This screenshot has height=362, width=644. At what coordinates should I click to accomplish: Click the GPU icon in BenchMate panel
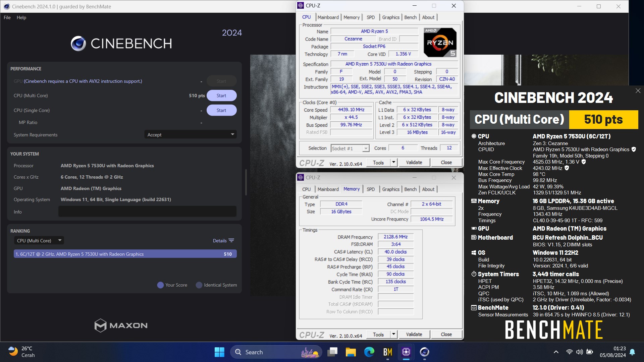click(x=474, y=228)
